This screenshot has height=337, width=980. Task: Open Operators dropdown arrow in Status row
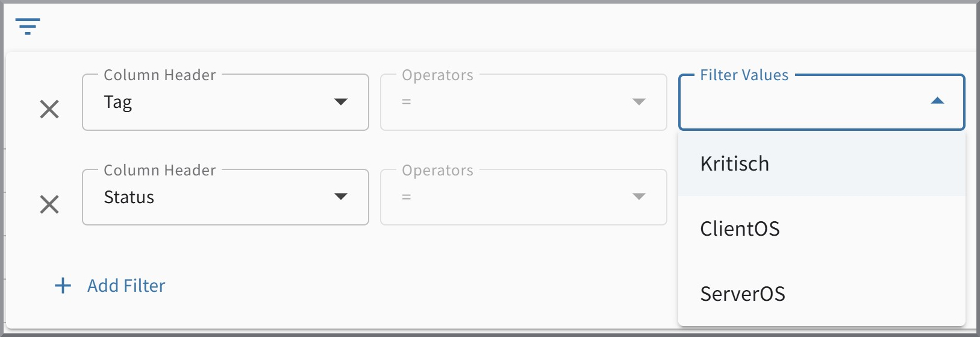pos(639,197)
